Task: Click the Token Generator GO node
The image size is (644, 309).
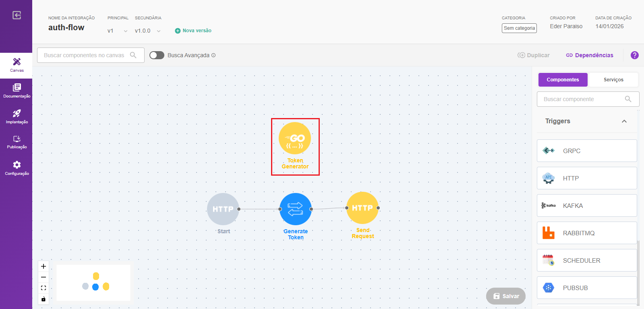Action: [x=295, y=139]
